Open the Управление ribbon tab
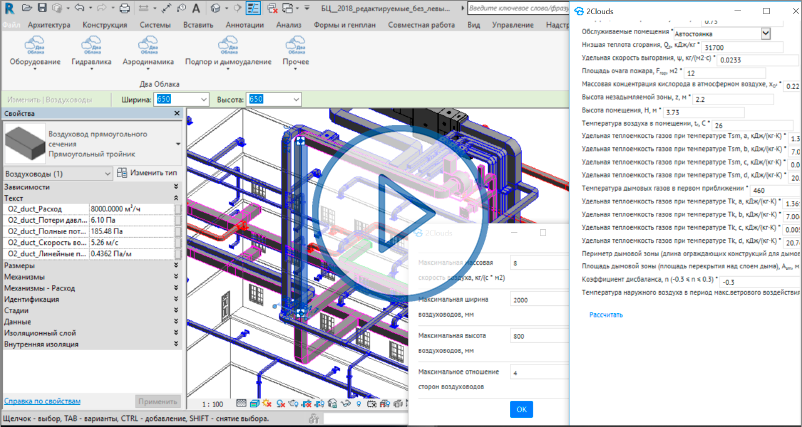The image size is (802, 427). tap(513, 25)
